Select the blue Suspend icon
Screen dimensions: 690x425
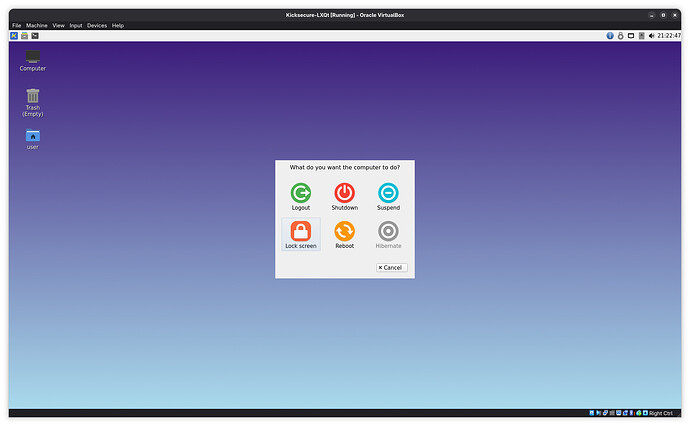pyautogui.click(x=388, y=193)
